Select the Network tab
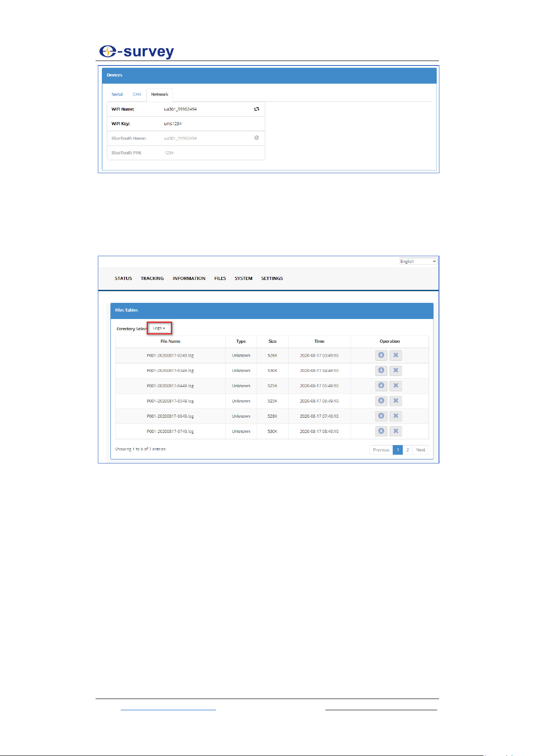 click(x=159, y=94)
